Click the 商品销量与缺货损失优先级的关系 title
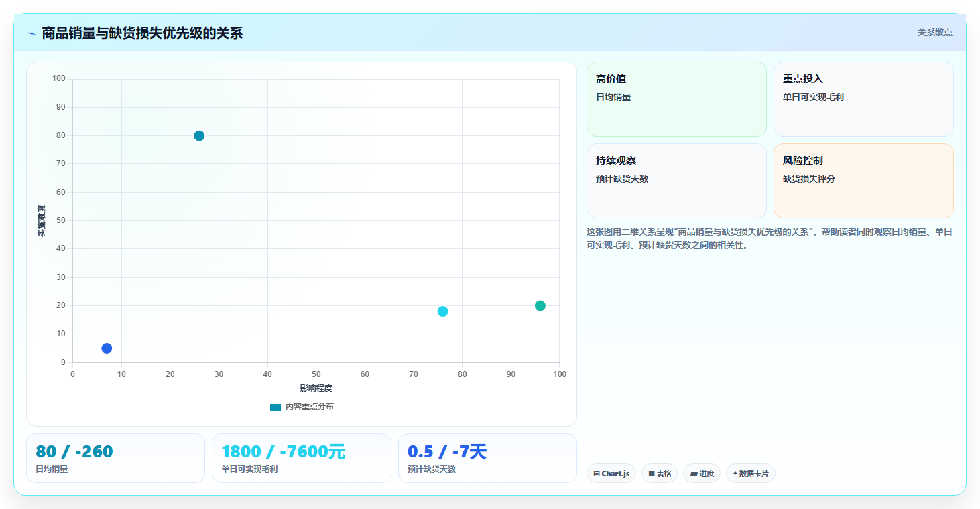The width and height of the screenshot is (980, 509). click(x=142, y=33)
